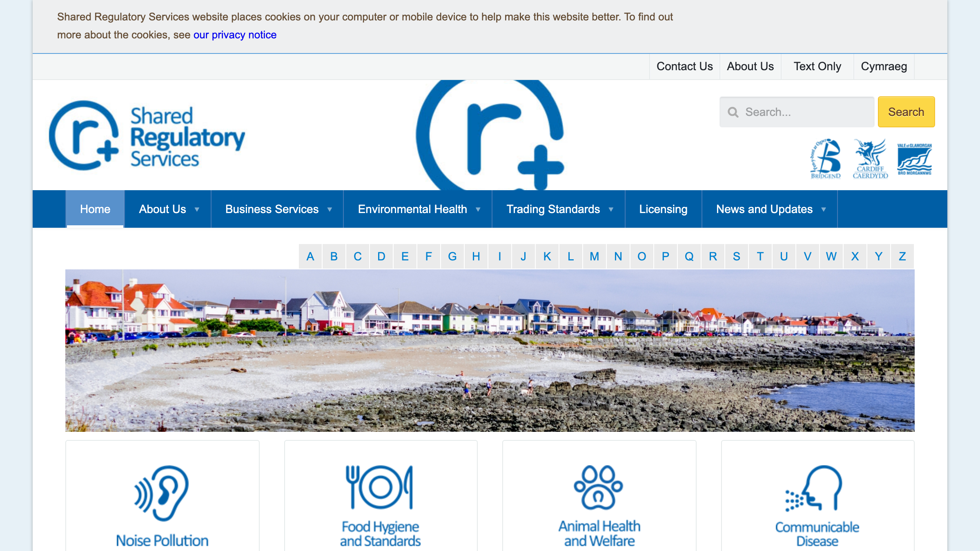Click the magnifying glass in search box

[733, 111]
